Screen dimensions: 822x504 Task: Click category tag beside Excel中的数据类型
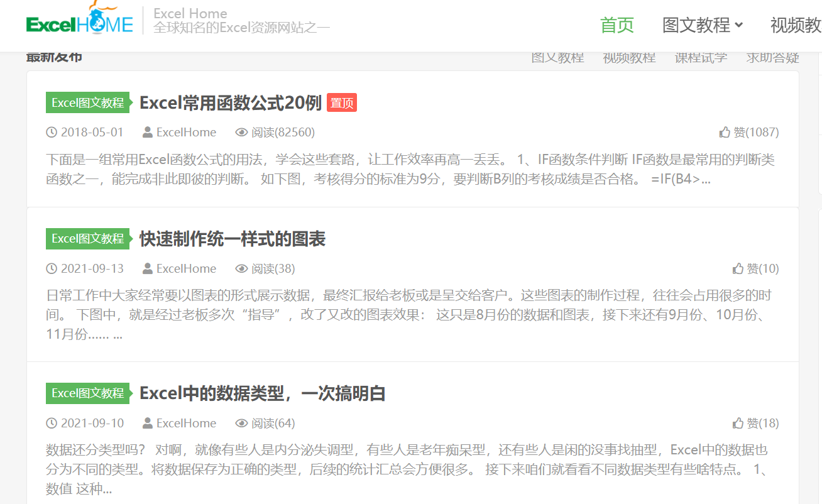(x=88, y=393)
